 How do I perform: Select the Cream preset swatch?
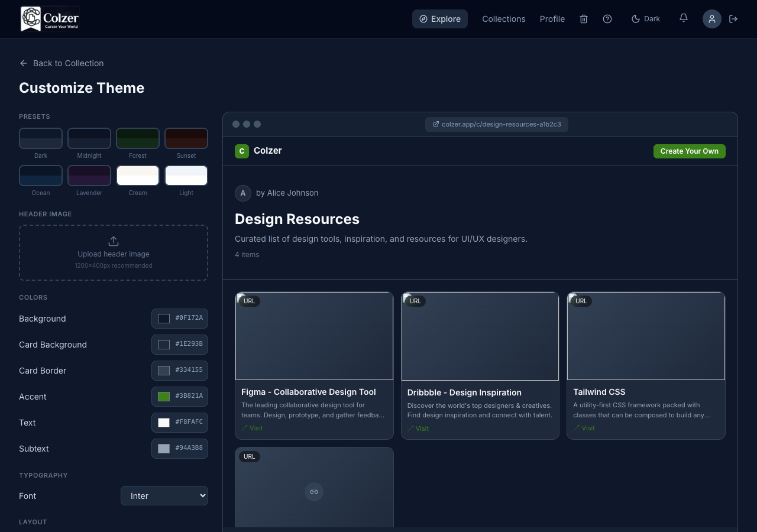pos(138,175)
